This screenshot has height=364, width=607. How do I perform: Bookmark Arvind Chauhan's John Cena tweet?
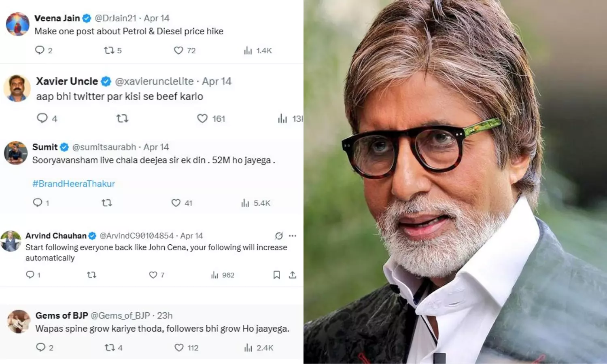pyautogui.click(x=276, y=275)
